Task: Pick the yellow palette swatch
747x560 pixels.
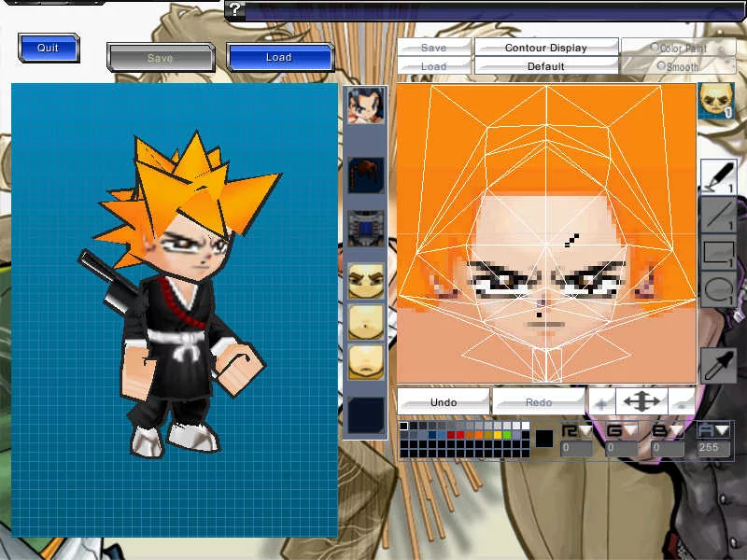Action: coord(498,435)
